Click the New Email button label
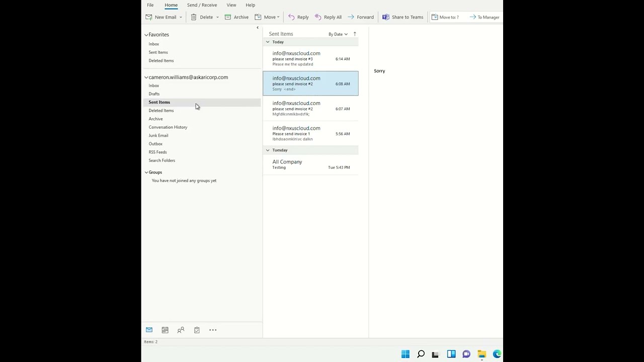Image resolution: width=644 pixels, height=362 pixels. (x=166, y=17)
